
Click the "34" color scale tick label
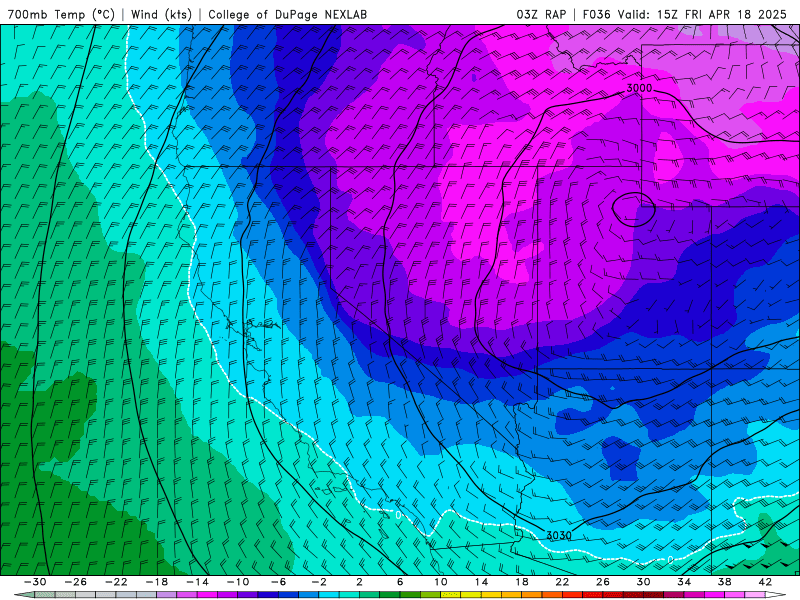tap(684, 582)
